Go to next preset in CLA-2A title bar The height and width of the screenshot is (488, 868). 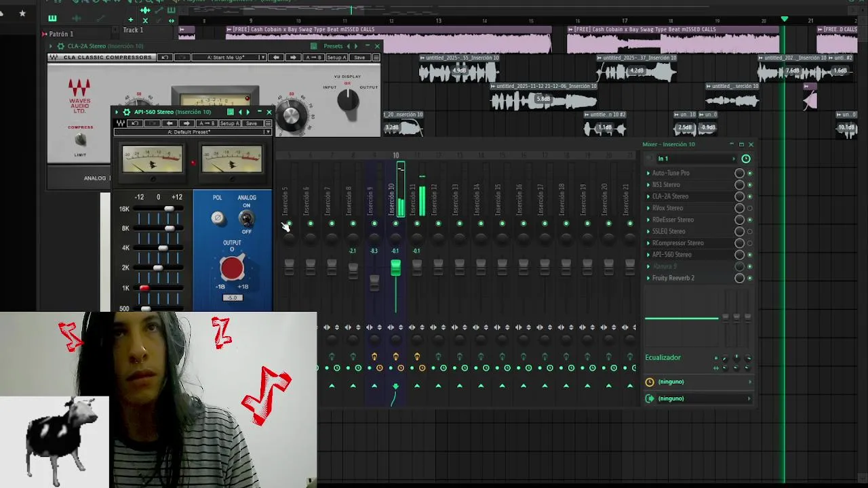(x=357, y=46)
